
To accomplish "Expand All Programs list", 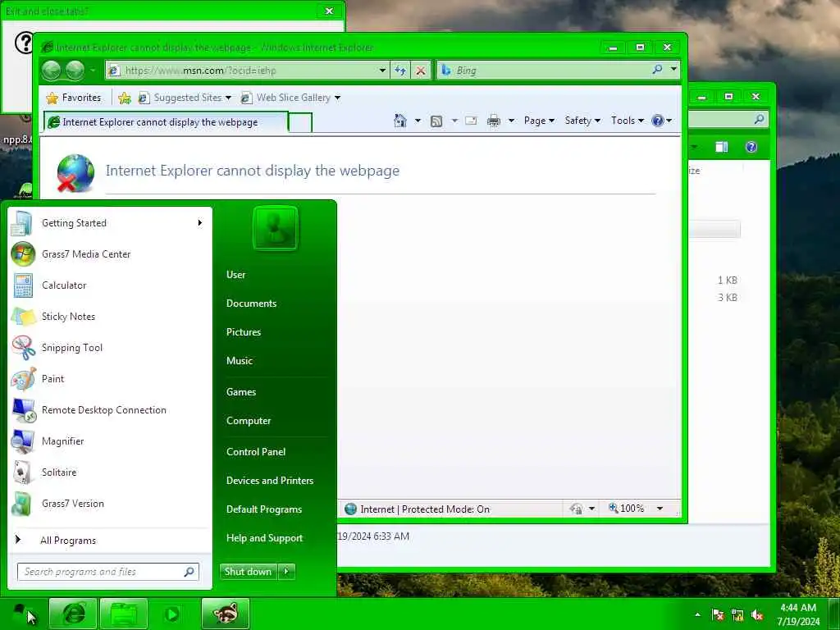I will 110,540.
